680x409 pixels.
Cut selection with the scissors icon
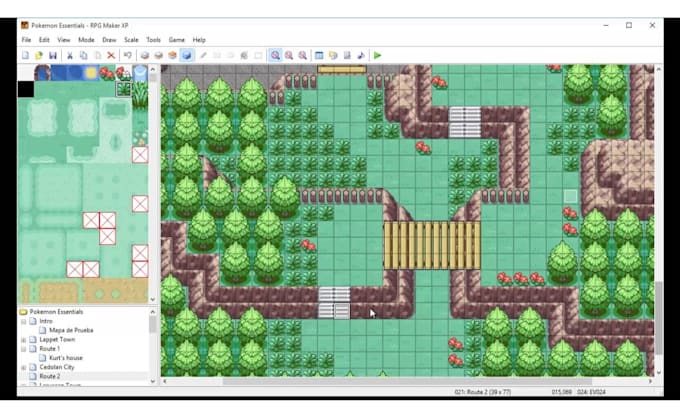pyautogui.click(x=69, y=55)
